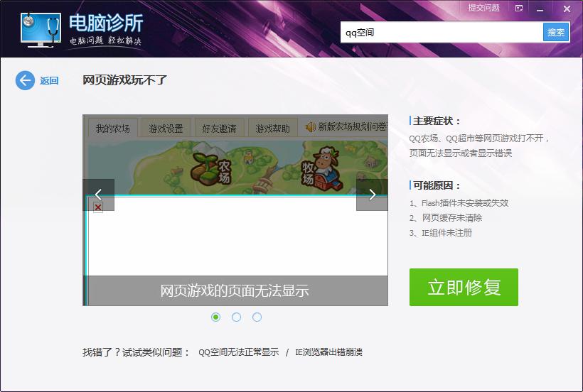Select the third carousel dot
The height and width of the screenshot is (392, 583).
click(257, 317)
